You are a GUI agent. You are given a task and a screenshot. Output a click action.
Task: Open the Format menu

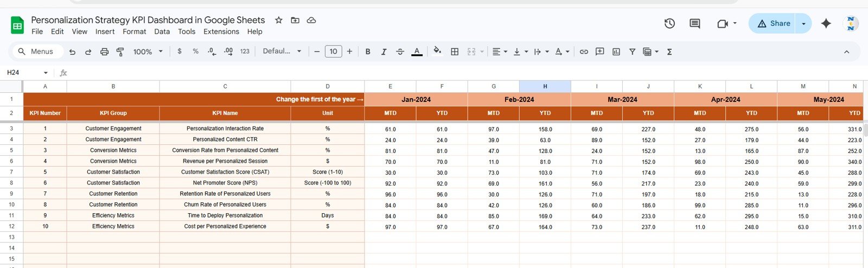[134, 31]
